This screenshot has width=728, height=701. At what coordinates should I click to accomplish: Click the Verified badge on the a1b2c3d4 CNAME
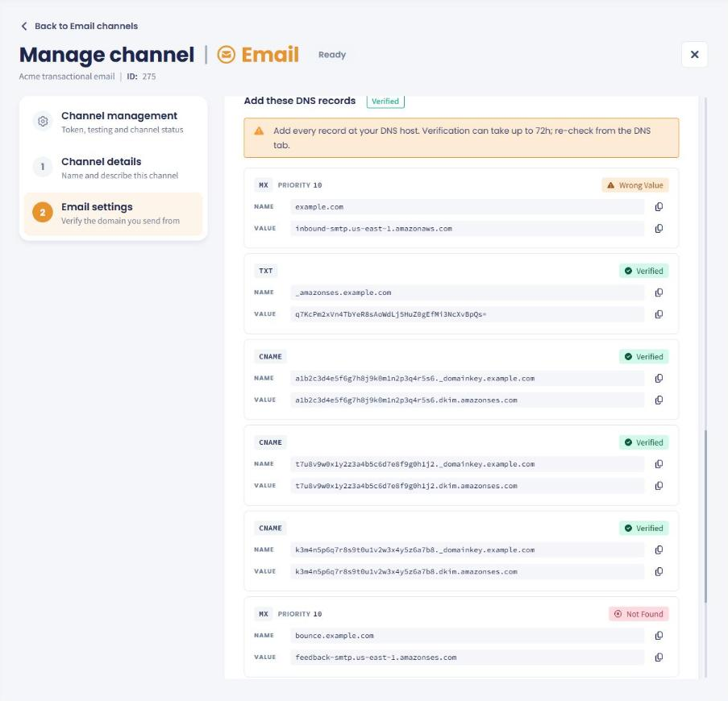pyautogui.click(x=644, y=357)
